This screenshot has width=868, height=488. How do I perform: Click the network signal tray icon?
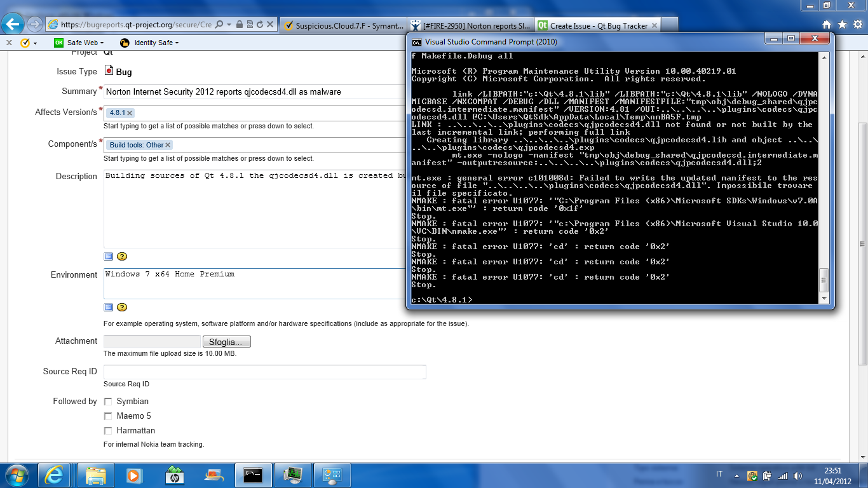pos(783,475)
